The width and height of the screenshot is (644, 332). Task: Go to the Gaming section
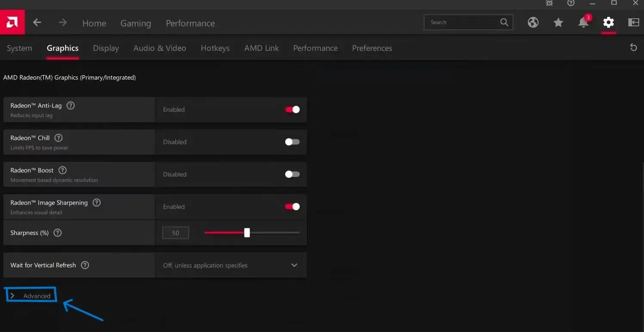(x=136, y=23)
